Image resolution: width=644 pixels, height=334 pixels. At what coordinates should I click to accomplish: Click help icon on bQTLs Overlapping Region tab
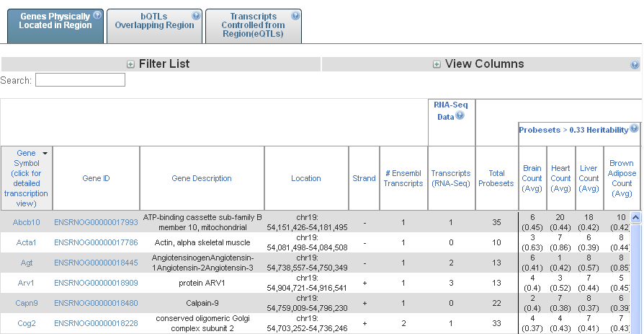(x=196, y=16)
